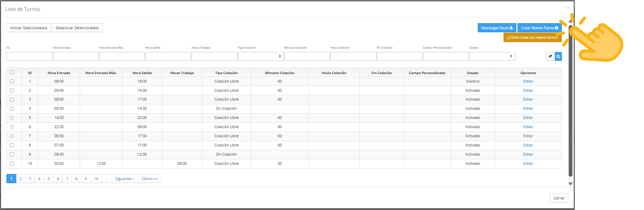Click the Hora Entrada column header
644x210 pixels.
pyautogui.click(x=59, y=73)
